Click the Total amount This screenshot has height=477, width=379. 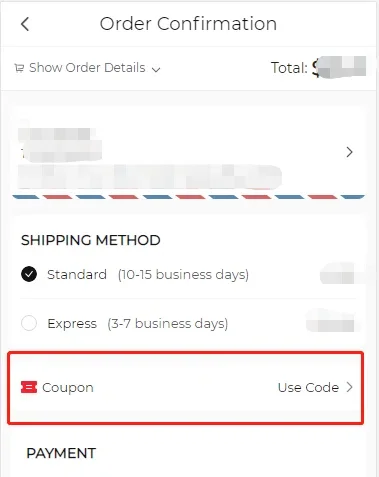coord(318,68)
